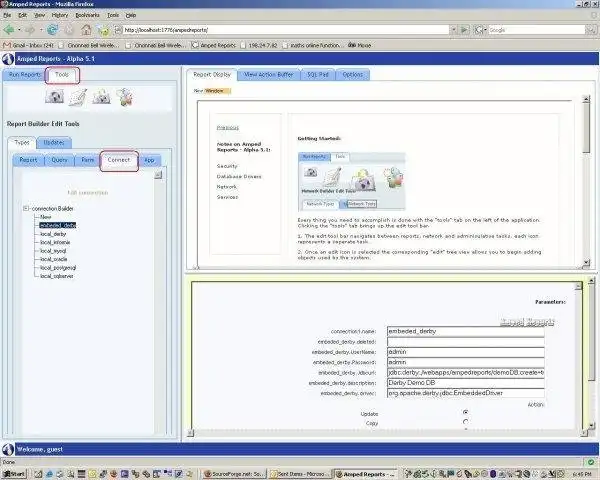Click the Go arrow next to address bar
The height and width of the screenshot is (480, 600).
[x=465, y=29]
